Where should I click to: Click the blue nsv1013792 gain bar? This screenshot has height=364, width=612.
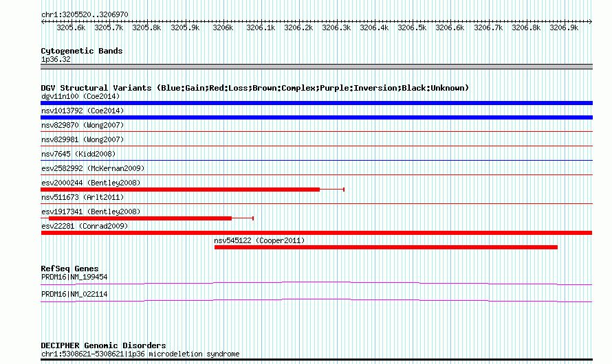tap(316, 117)
